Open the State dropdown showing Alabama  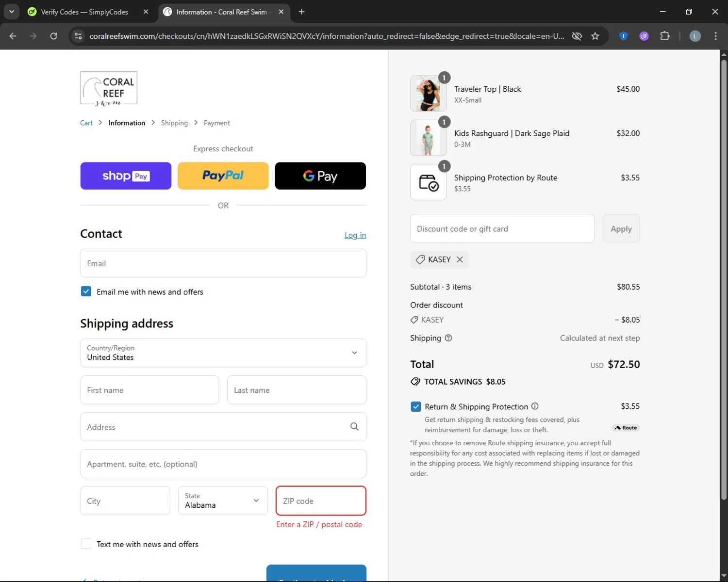pos(223,501)
